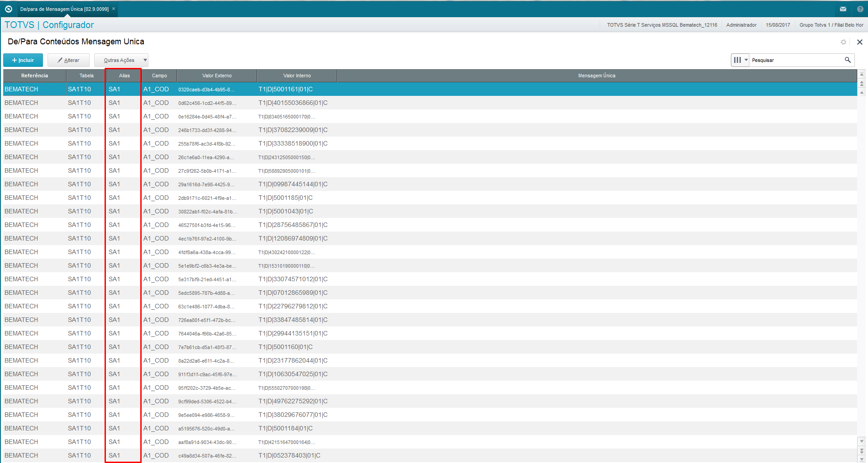Select external value 95ff202c-3729-4b5e-ac...

[x=207, y=388]
